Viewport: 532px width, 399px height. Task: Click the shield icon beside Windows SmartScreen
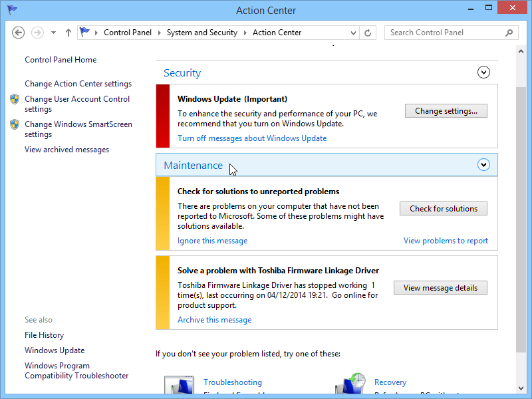point(15,124)
